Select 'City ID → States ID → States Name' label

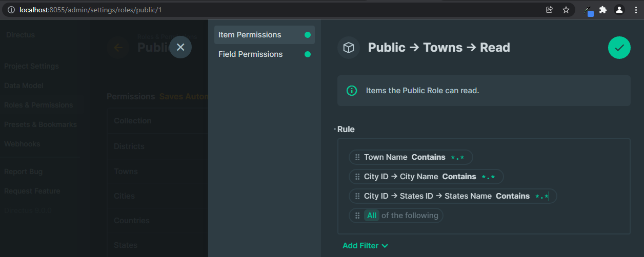coord(428,196)
